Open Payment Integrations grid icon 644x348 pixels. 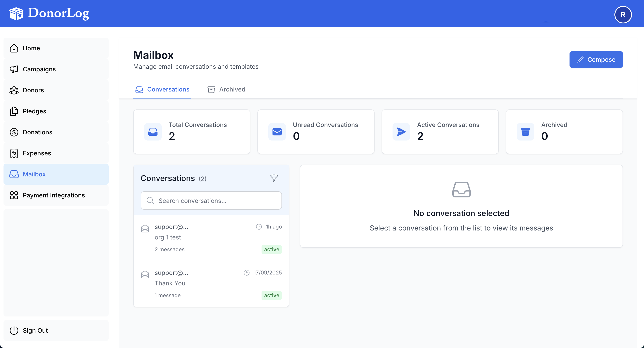[x=14, y=195]
